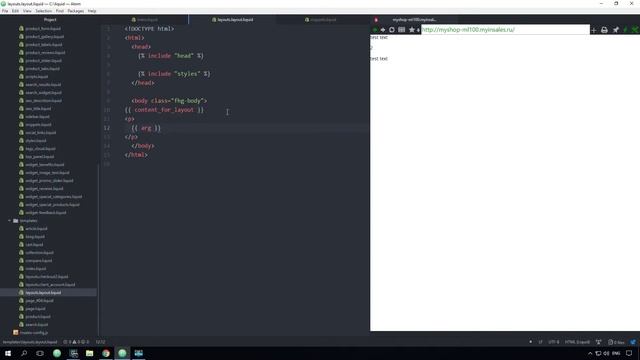
Task: Click the LF line ending indicator
Action: (x=540, y=342)
